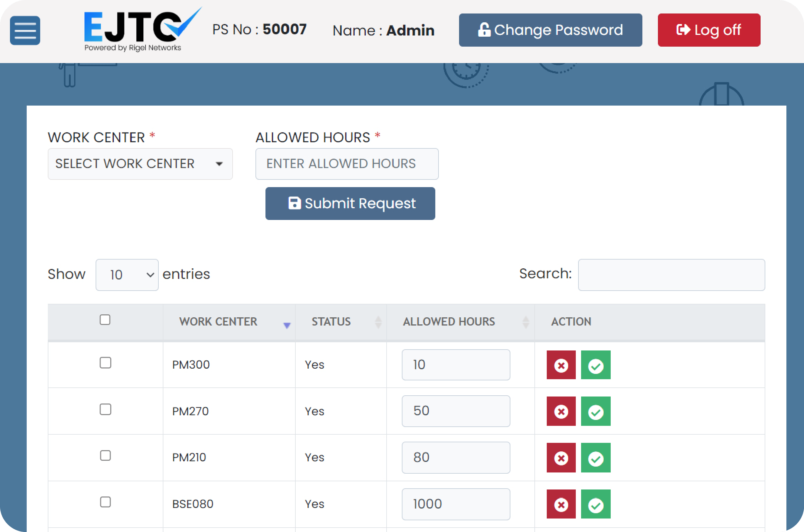Edit allowed hours field for PM300
The image size is (804, 532).
click(456, 365)
